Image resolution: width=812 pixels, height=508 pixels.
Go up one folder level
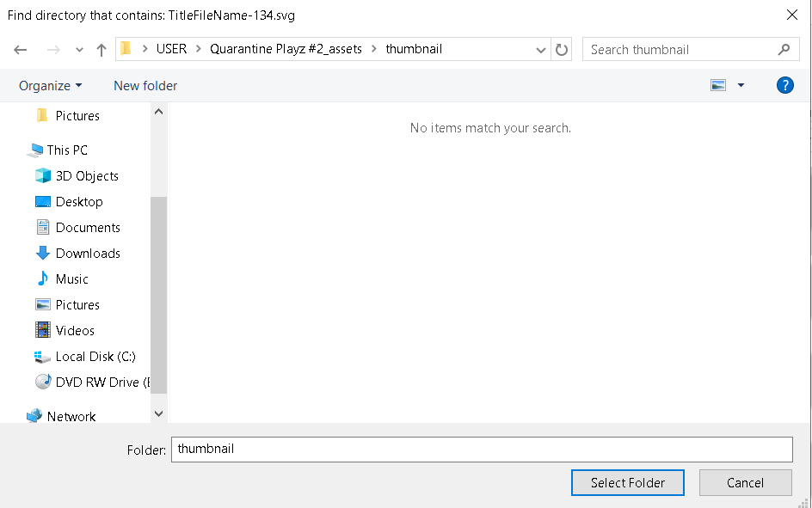pos(101,50)
